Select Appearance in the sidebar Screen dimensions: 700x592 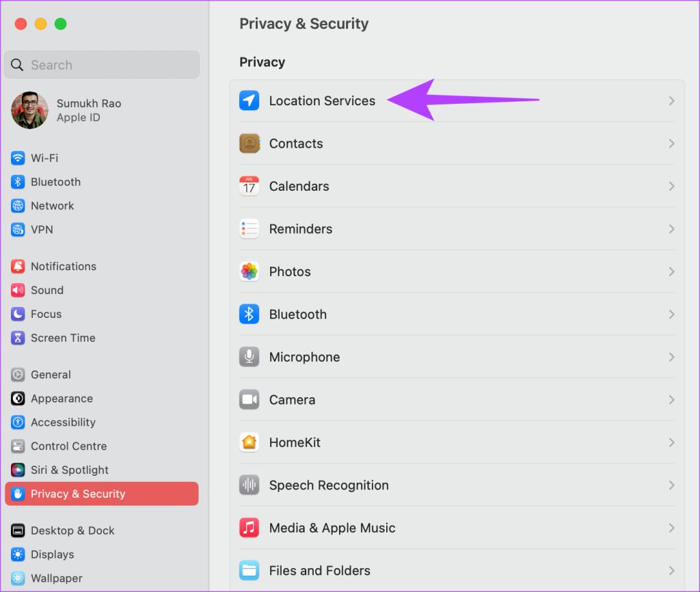(62, 399)
